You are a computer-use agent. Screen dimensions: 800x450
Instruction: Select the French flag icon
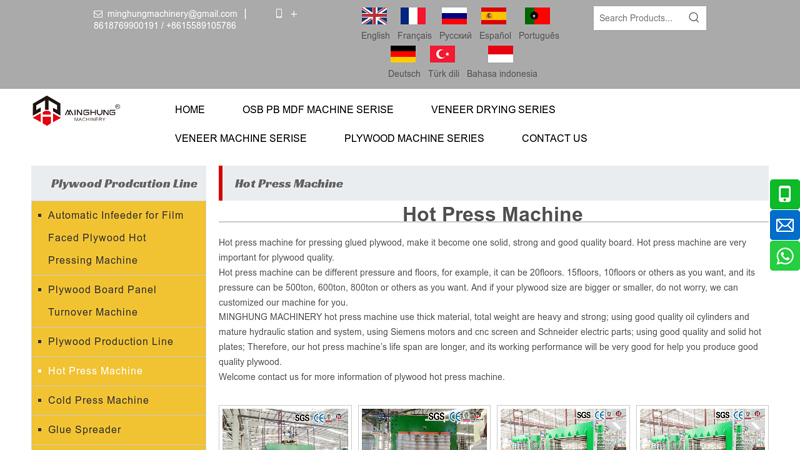tap(413, 16)
